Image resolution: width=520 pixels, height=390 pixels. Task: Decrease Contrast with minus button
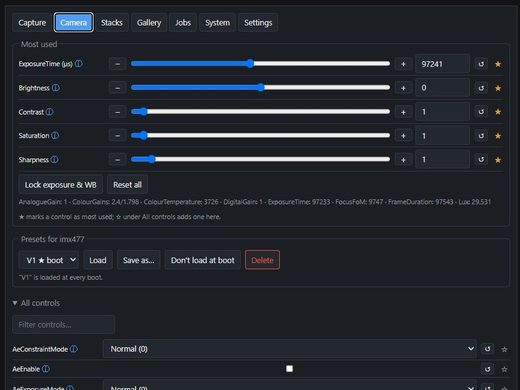pos(117,112)
